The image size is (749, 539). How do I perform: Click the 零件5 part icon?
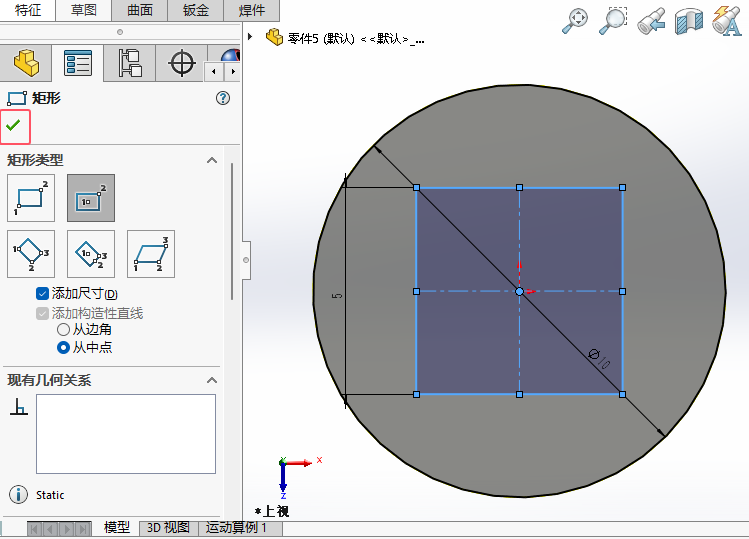coord(274,37)
